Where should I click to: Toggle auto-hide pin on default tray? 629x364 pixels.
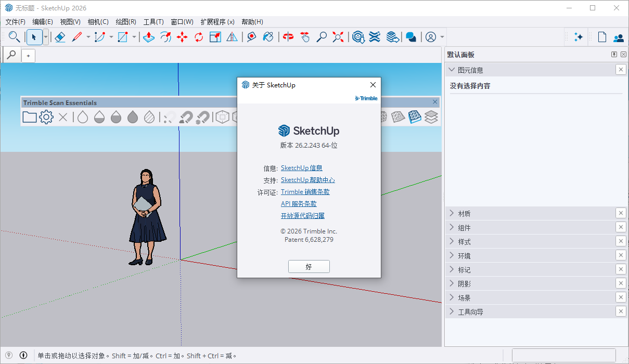614,55
